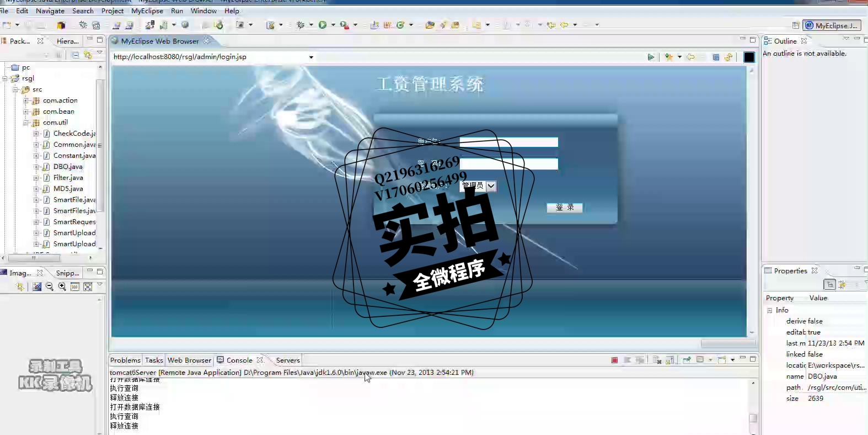
Task: Expand the com.bean package
Action: click(x=26, y=112)
